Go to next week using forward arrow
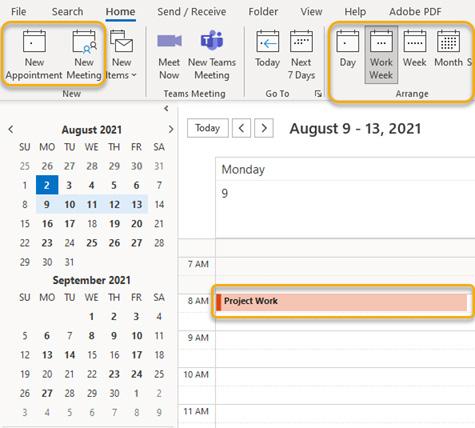The image size is (475, 428). (264, 128)
